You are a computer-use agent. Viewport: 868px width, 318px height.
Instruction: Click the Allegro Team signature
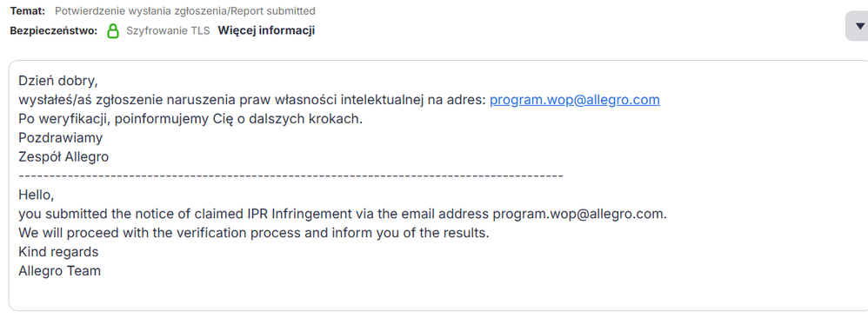(60, 271)
